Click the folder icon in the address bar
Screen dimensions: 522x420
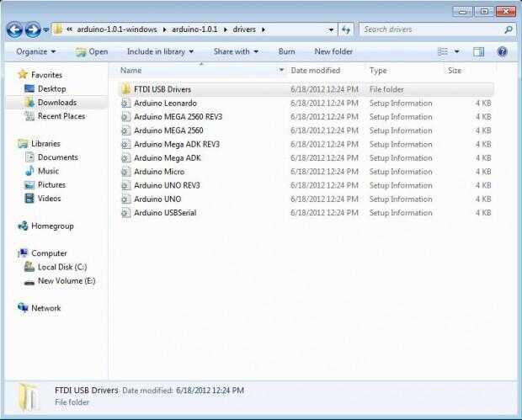click(x=57, y=29)
